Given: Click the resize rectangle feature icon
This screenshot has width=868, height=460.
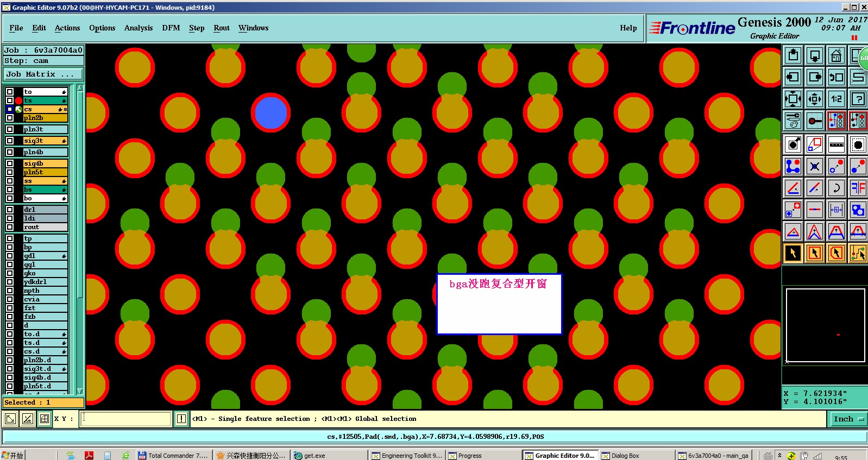Looking at the screenshot, I should [815, 144].
